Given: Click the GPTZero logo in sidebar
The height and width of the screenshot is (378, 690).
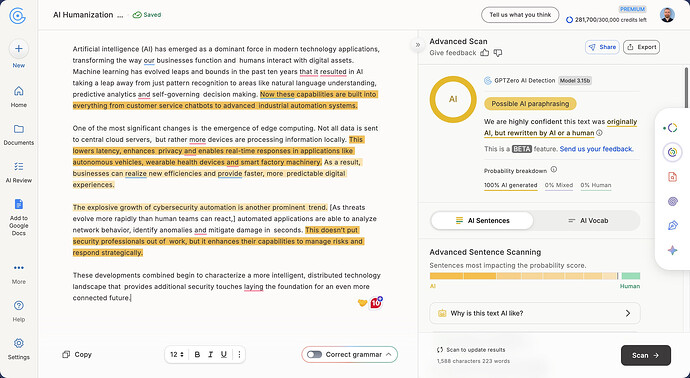Looking at the screenshot, I should click(x=18, y=16).
